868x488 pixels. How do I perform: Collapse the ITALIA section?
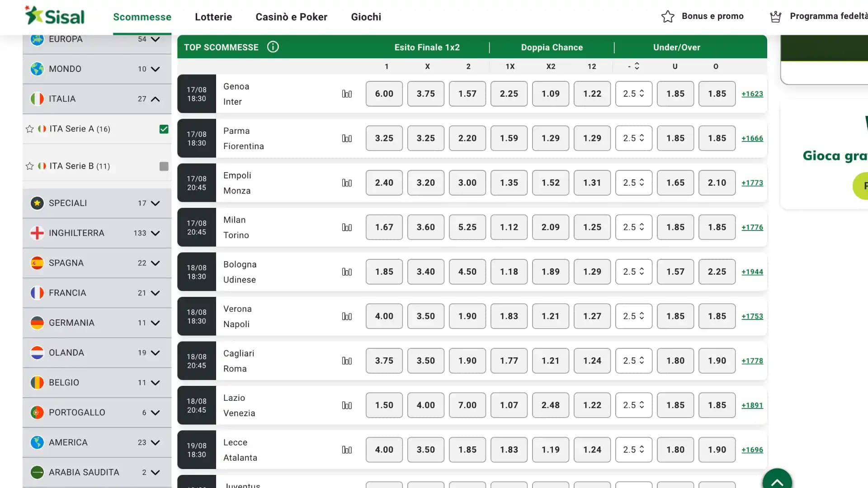click(x=155, y=99)
